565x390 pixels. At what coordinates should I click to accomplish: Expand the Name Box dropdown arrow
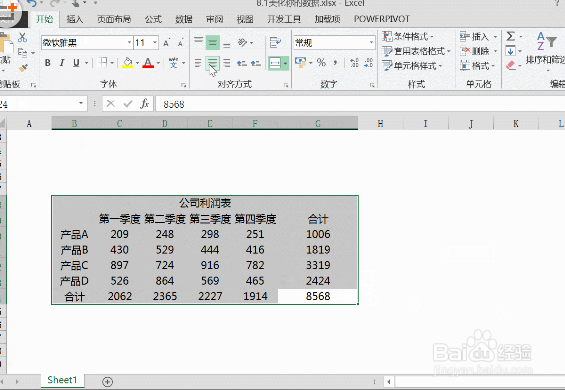coord(81,104)
